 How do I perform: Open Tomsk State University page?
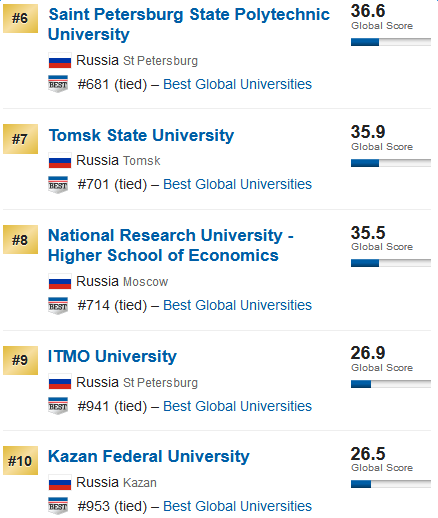(141, 135)
